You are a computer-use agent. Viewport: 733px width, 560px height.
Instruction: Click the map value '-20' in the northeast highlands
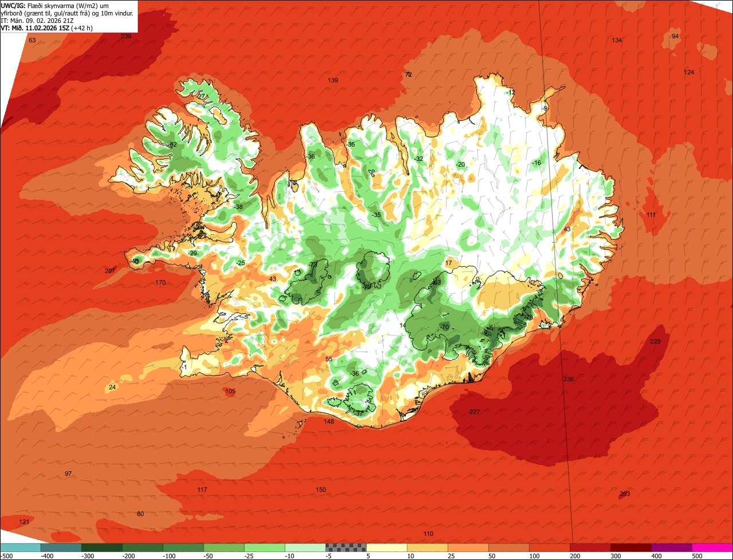(x=460, y=164)
